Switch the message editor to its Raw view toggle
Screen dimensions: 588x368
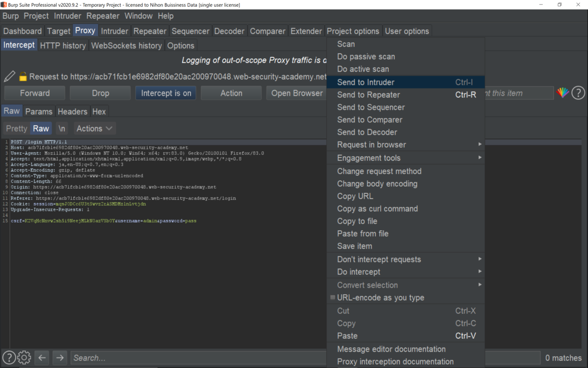[x=41, y=129]
